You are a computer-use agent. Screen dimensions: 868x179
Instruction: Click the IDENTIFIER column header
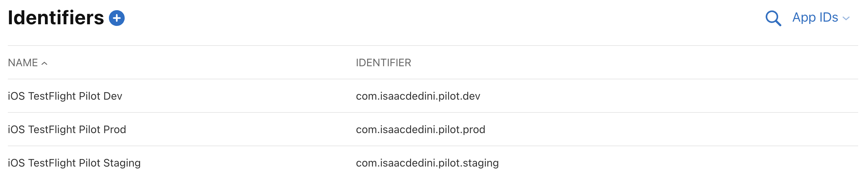383,63
